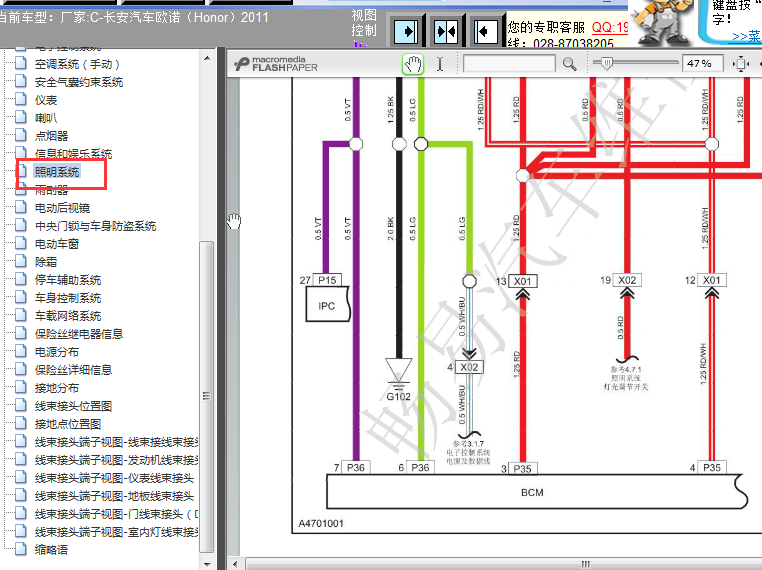This screenshot has height=570, width=762.
Task: Click the tree panel scroll-down arrow
Action: coord(207,564)
